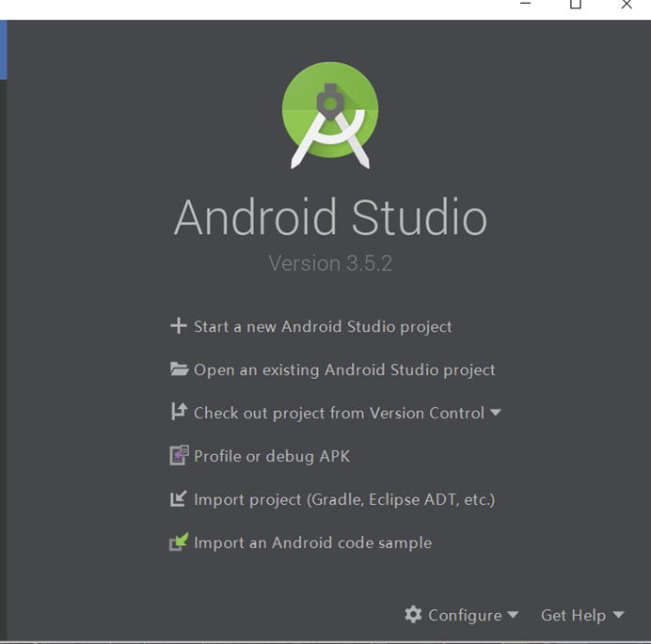Select Profile or debug APK
This screenshot has width=651, height=644.
[272, 457]
